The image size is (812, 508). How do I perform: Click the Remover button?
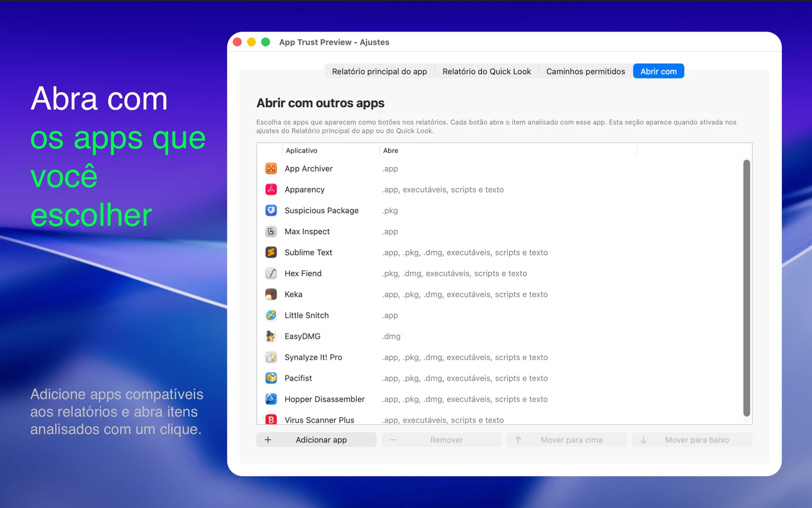pos(442,440)
